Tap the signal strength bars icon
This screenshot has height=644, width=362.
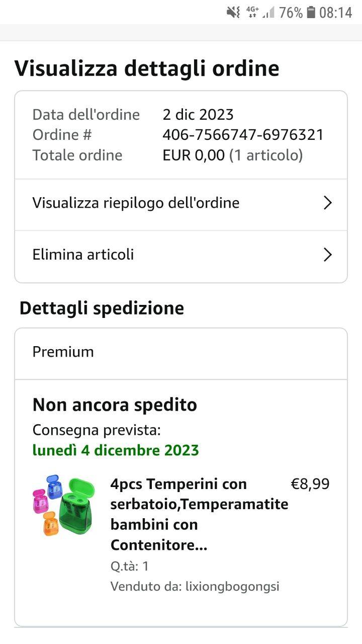click(x=268, y=13)
